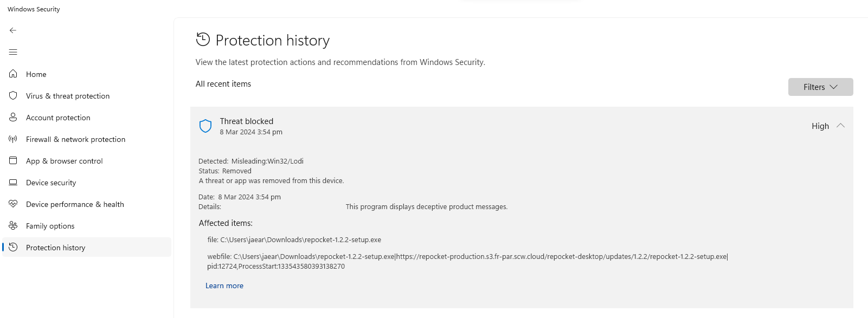The image size is (868, 318).
Task: Open Account protection section
Action: tap(87, 118)
